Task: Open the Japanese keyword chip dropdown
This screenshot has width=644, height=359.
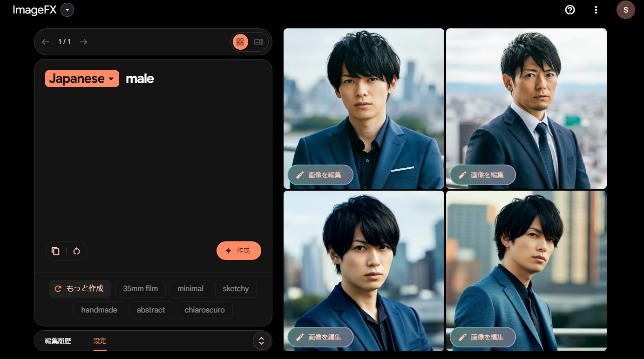Action: [x=82, y=79]
